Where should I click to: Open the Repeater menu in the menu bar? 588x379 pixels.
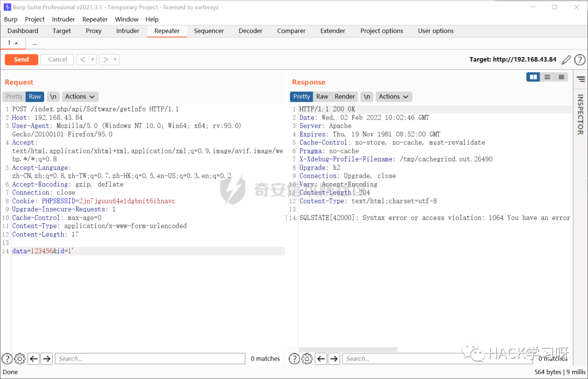coord(95,19)
